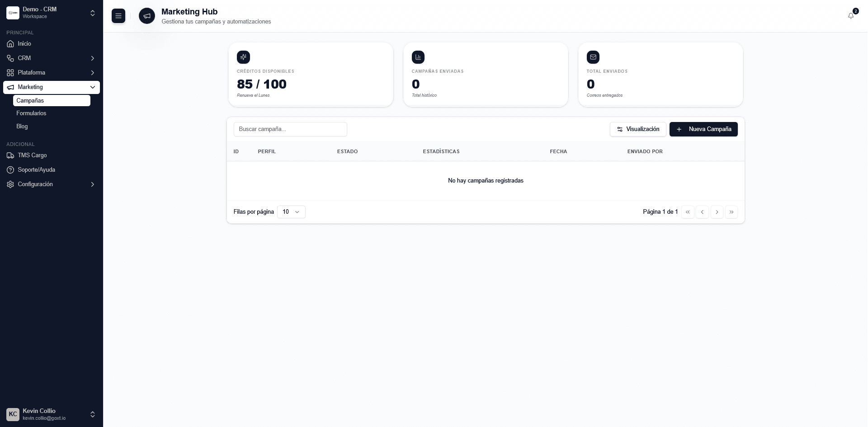The height and width of the screenshot is (427, 868).
Task: Click the ENVIADO POR column header
Action: tap(645, 151)
